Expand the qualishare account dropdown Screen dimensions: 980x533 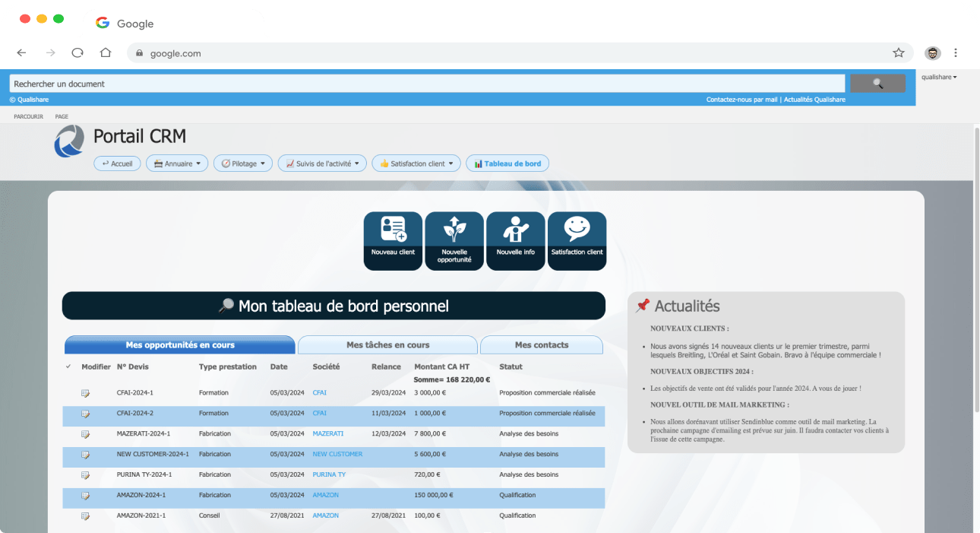pyautogui.click(x=940, y=76)
